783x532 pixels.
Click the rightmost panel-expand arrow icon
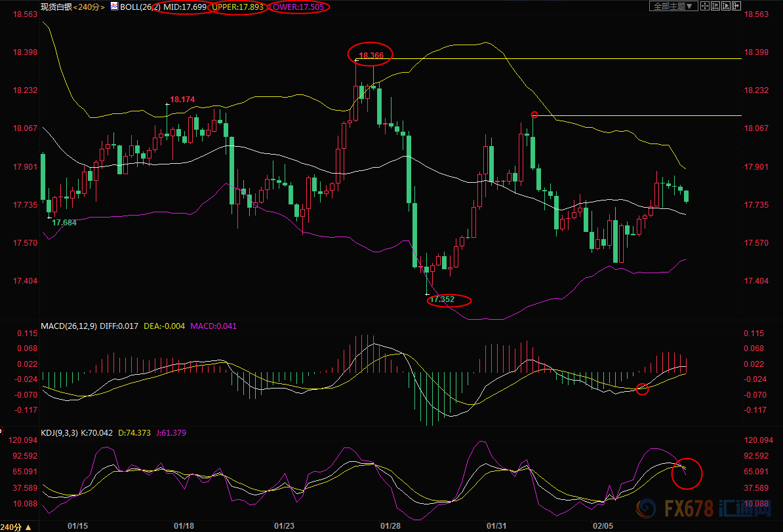pyautogui.click(x=736, y=6)
